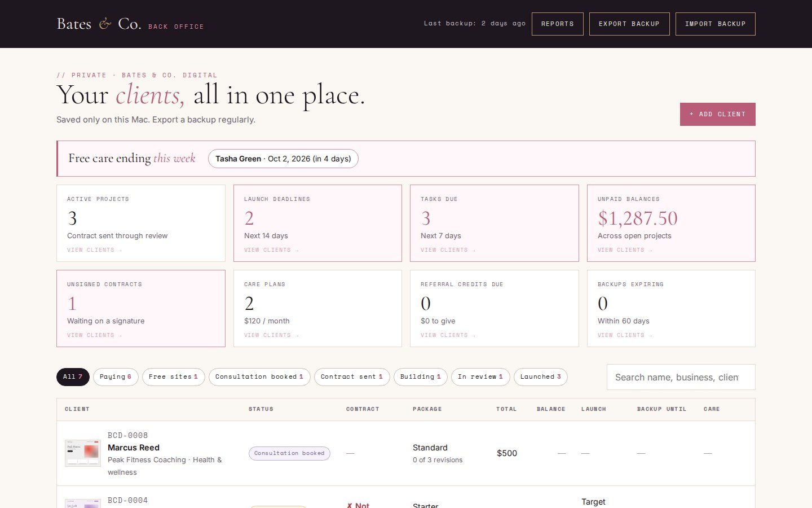Show clients in Building stage

(421, 377)
